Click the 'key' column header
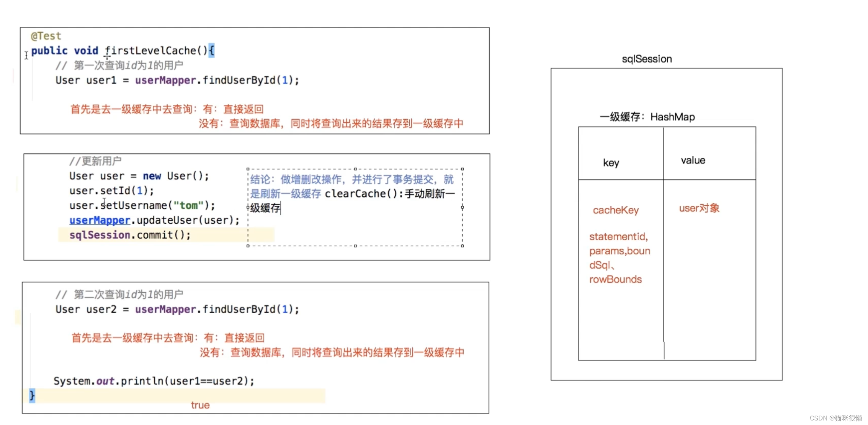 click(611, 163)
